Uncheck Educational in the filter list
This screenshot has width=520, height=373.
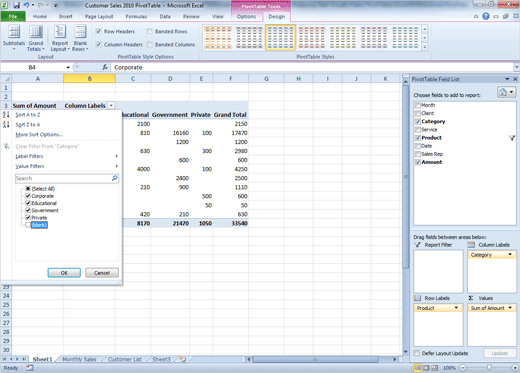[28, 203]
